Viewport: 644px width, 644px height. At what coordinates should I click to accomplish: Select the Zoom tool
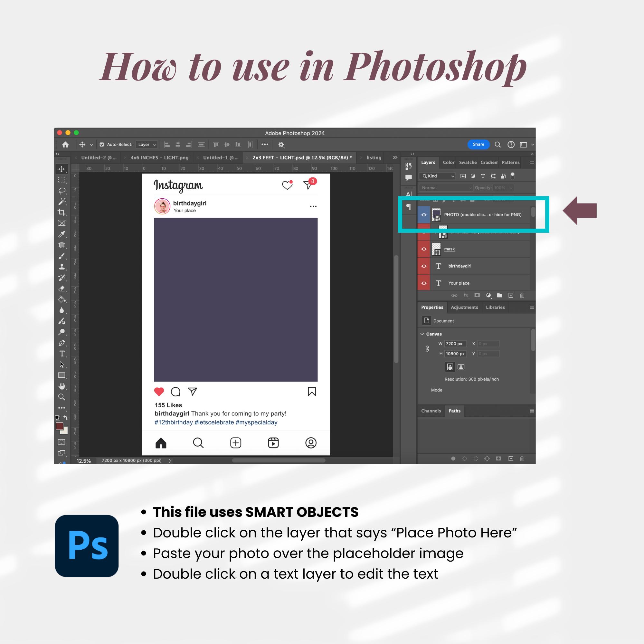[x=62, y=397]
